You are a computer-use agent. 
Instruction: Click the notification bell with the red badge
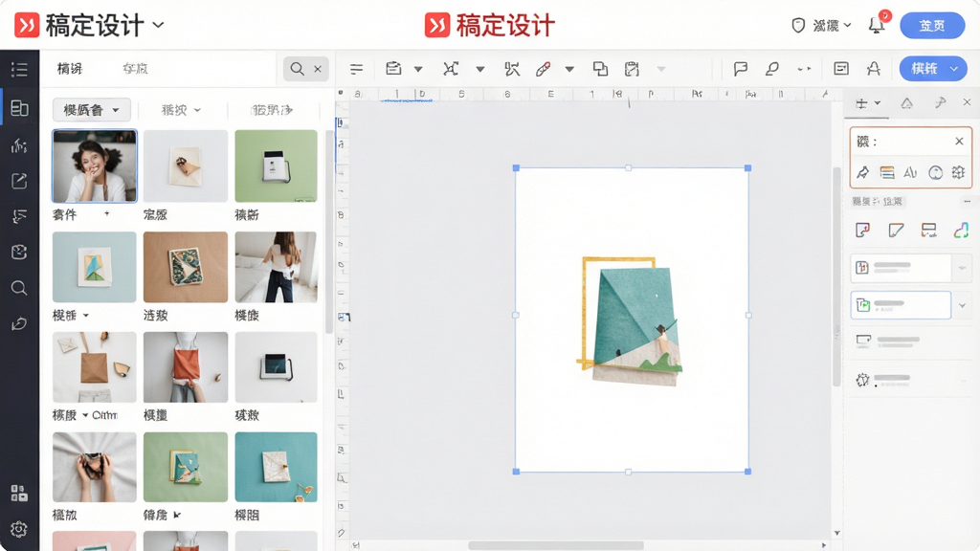pos(877,24)
